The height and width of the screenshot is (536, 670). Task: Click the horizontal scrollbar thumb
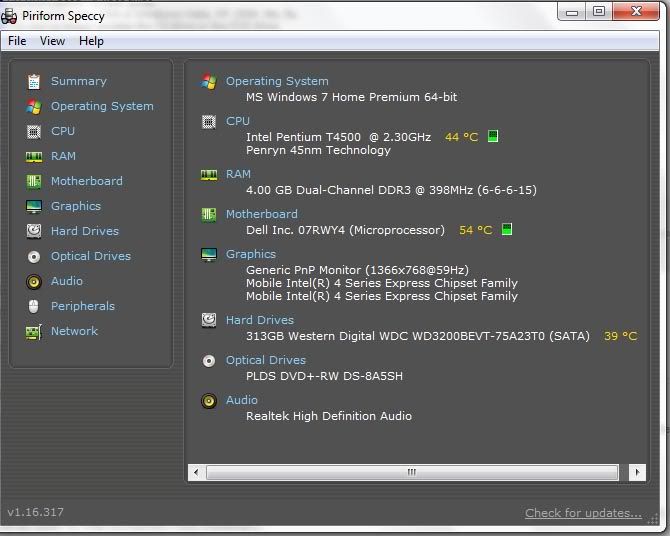tap(412, 473)
